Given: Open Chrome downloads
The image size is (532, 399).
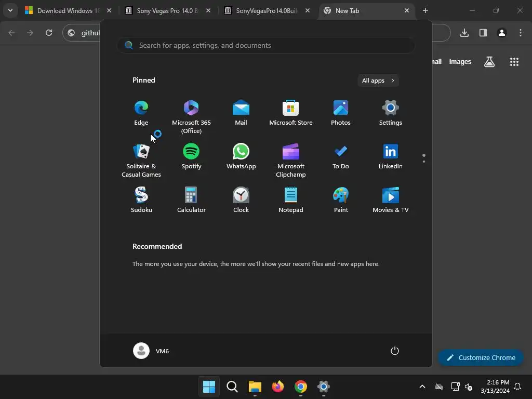Looking at the screenshot, I should (x=464, y=33).
